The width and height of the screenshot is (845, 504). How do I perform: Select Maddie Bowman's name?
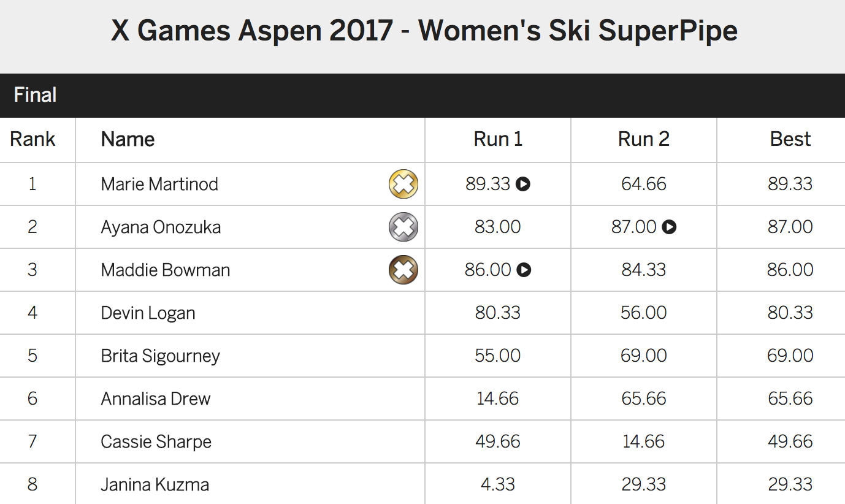[166, 270]
